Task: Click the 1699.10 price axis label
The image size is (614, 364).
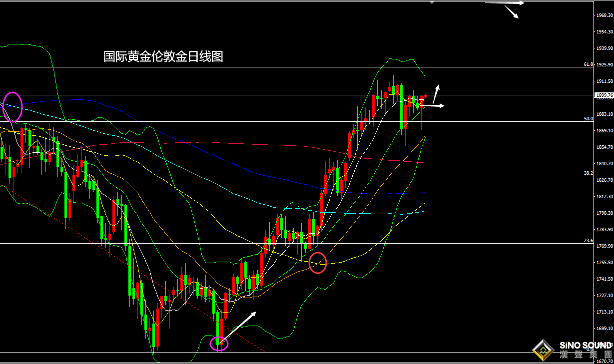Action: pyautogui.click(x=605, y=329)
